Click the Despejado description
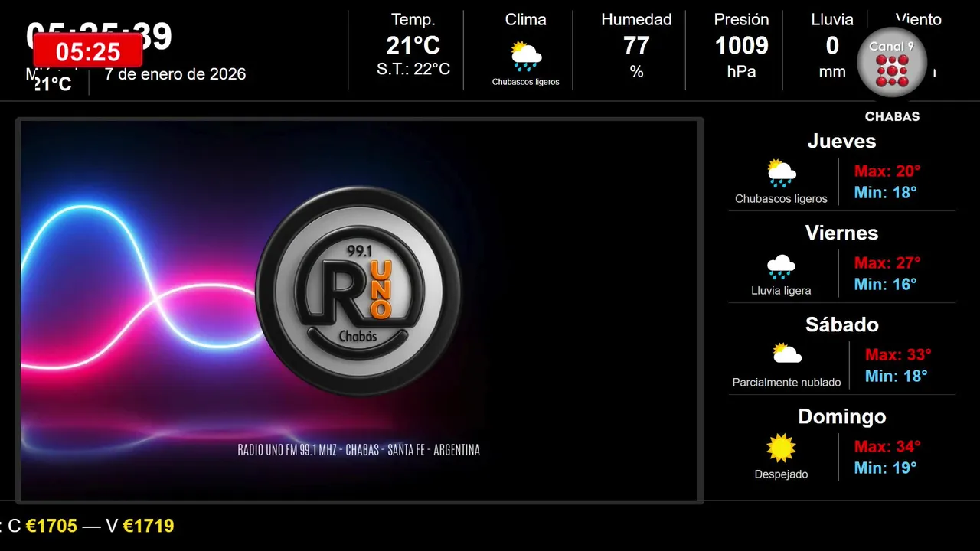 pyautogui.click(x=781, y=474)
